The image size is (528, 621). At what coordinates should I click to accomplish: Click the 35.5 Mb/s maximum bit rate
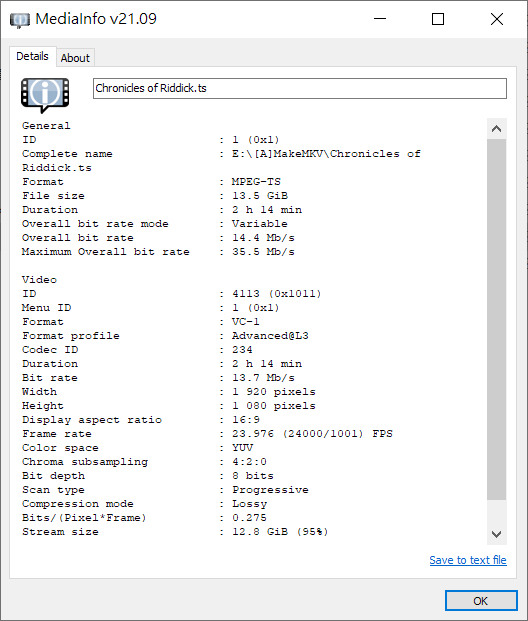pyautogui.click(x=263, y=252)
